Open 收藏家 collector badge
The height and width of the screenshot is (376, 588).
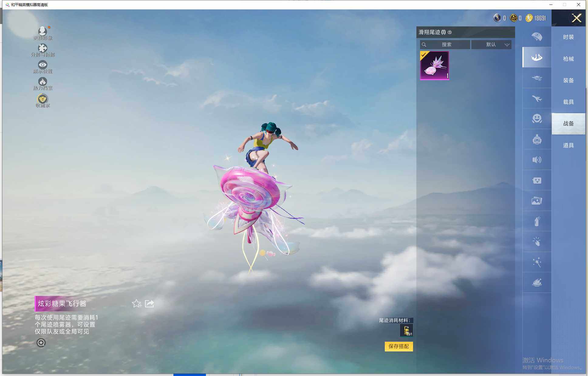pos(43,99)
